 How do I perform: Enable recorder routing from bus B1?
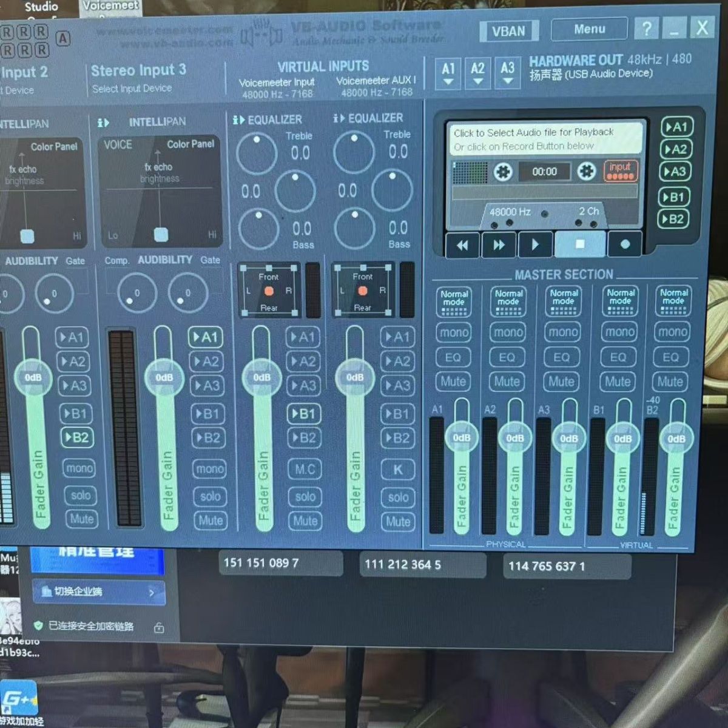tap(674, 197)
